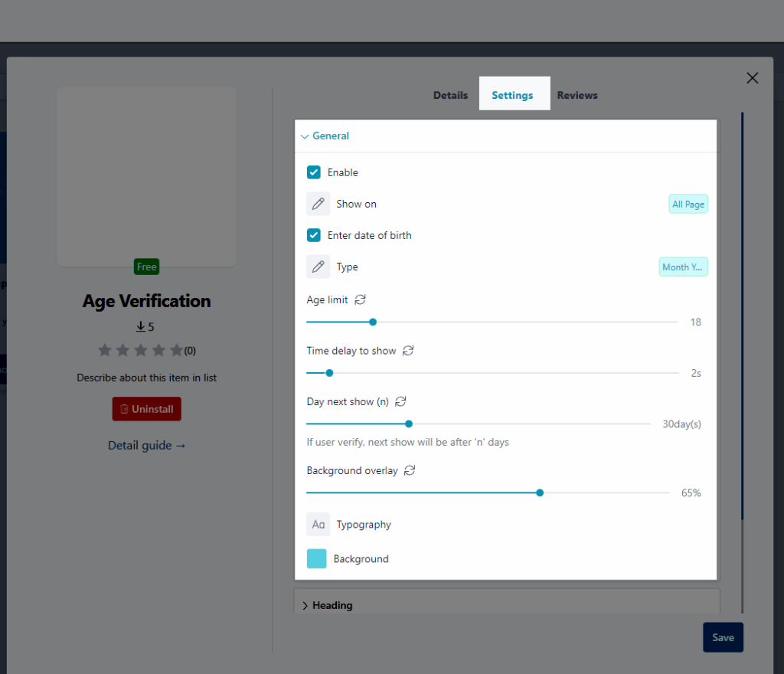Open the Reviews tab
Viewport: 784px width, 674px height.
(x=577, y=95)
